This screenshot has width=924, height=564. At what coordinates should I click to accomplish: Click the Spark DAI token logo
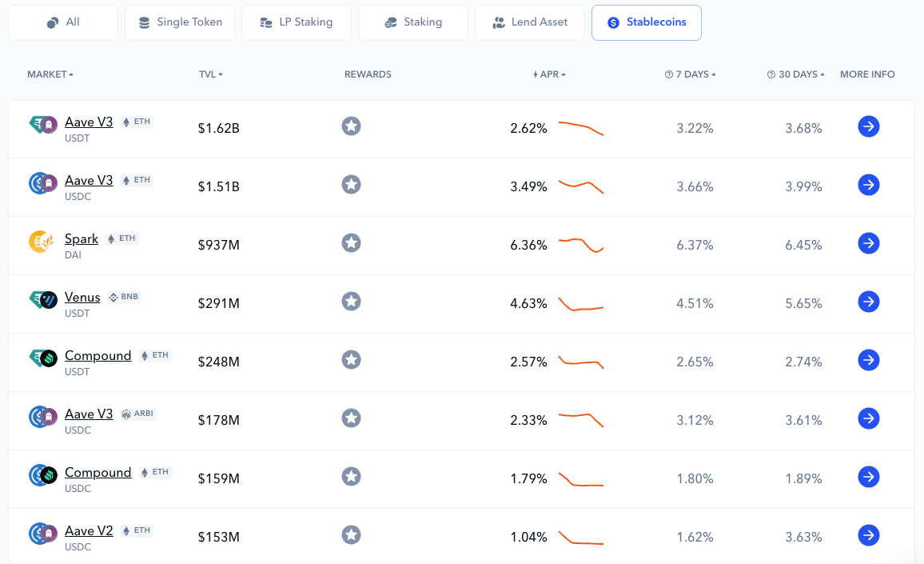click(x=42, y=242)
